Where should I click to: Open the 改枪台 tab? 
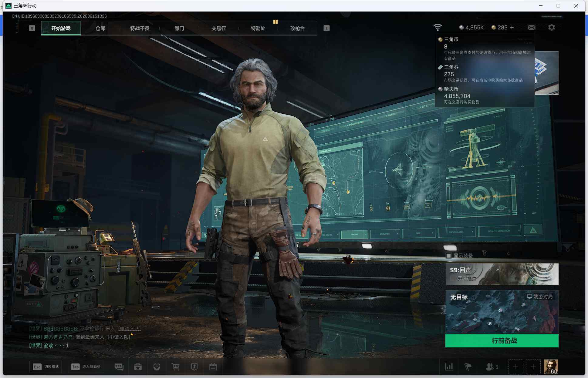click(298, 28)
